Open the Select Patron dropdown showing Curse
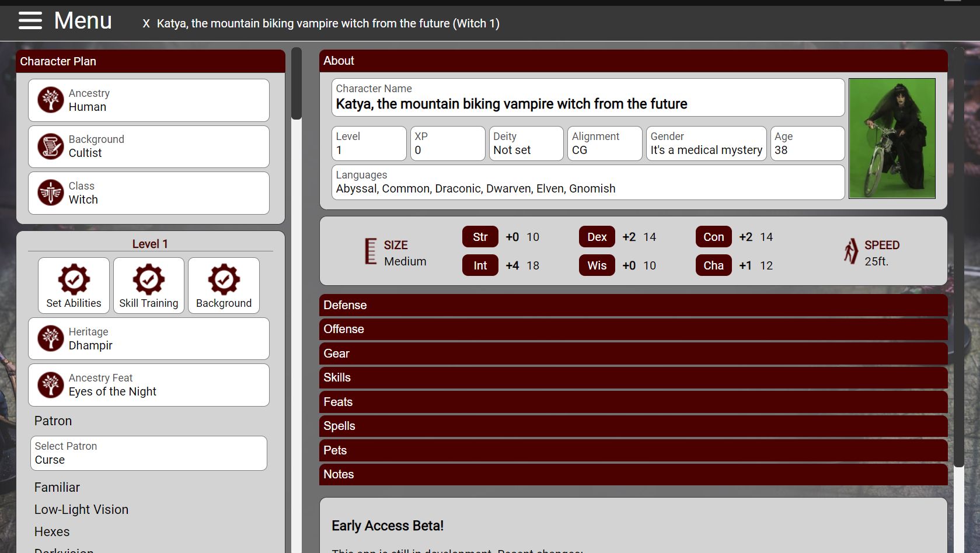980x553 pixels. 148,453
